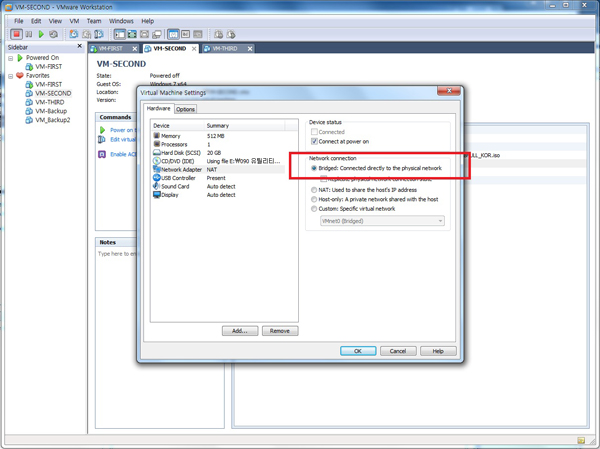Screen dimensions: 600x449
Task: Open the Snapshot Manager toolbar icon
Action: tap(99, 34)
